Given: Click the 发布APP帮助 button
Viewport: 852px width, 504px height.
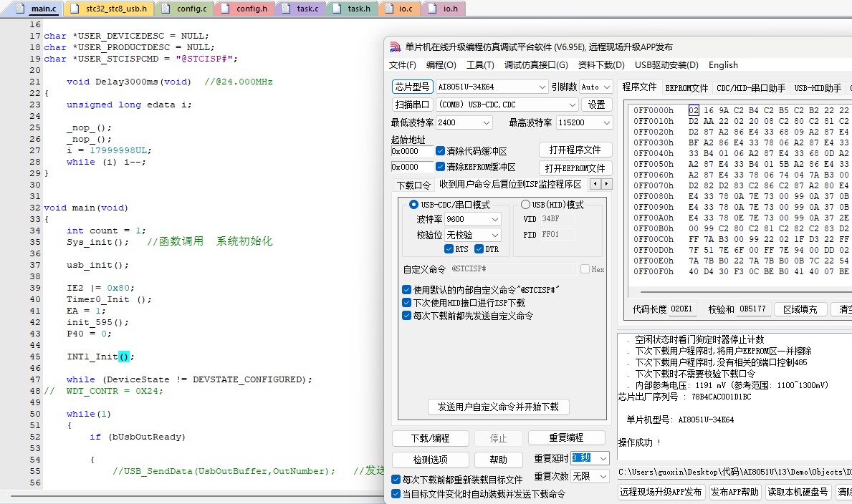Looking at the screenshot, I should (734, 492).
